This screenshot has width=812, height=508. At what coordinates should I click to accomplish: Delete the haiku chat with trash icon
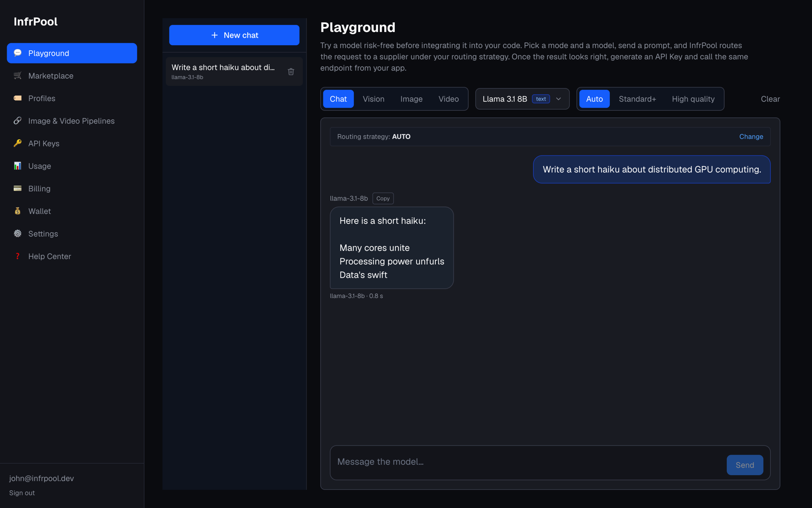(x=291, y=72)
